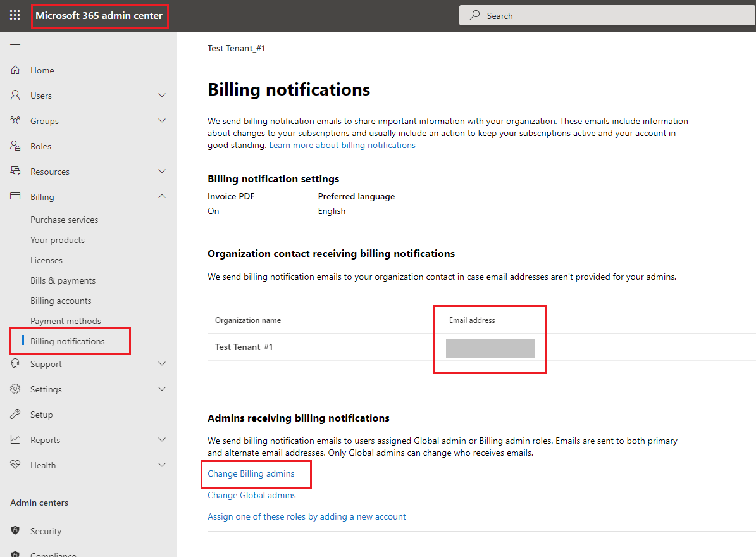Click the Health heart icon
This screenshot has height=557, width=756.
coord(15,465)
